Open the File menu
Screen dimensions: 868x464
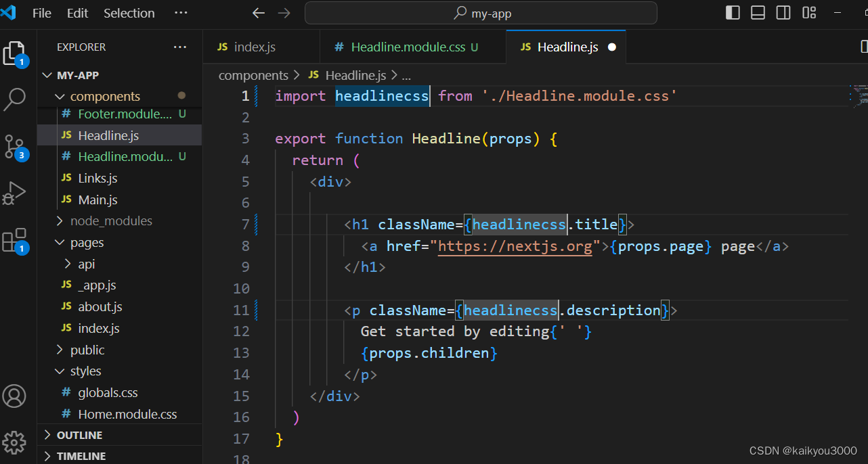(42, 13)
